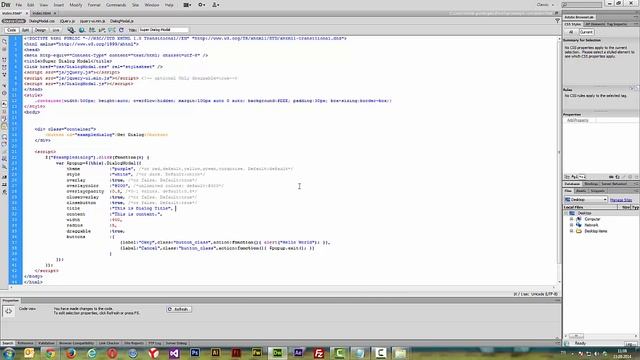Collapse the Desktop root tree node
Image resolution: width=640 pixels, height=360 pixels.
coord(566,213)
